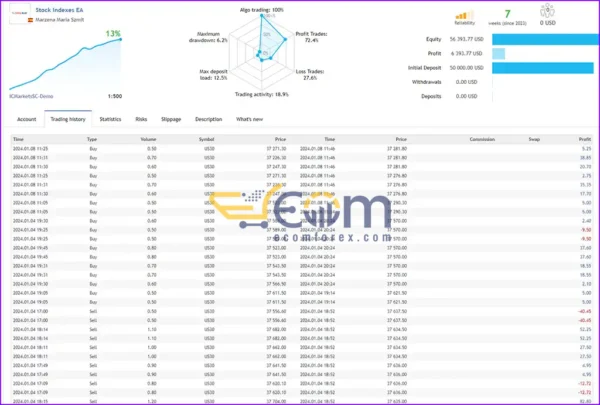Screen dimensions: 600x405
Task: Click the signal logo beside Stock Indexes EA
Action: 18,12
